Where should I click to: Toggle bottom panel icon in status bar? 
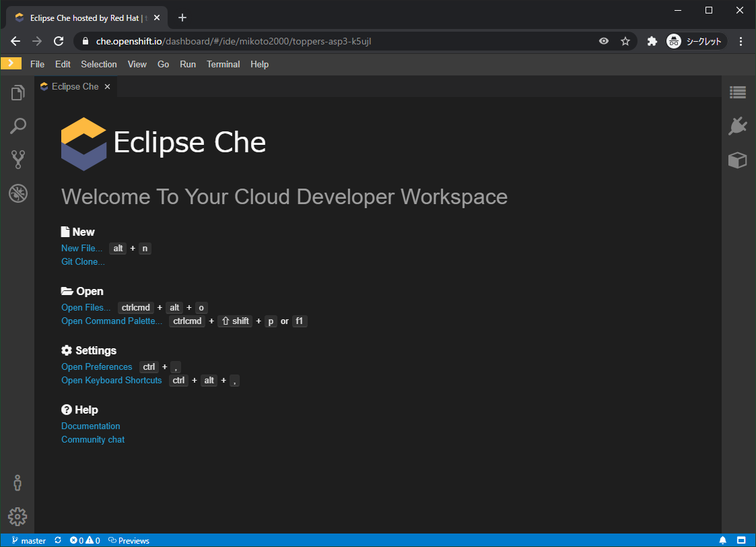pos(741,540)
